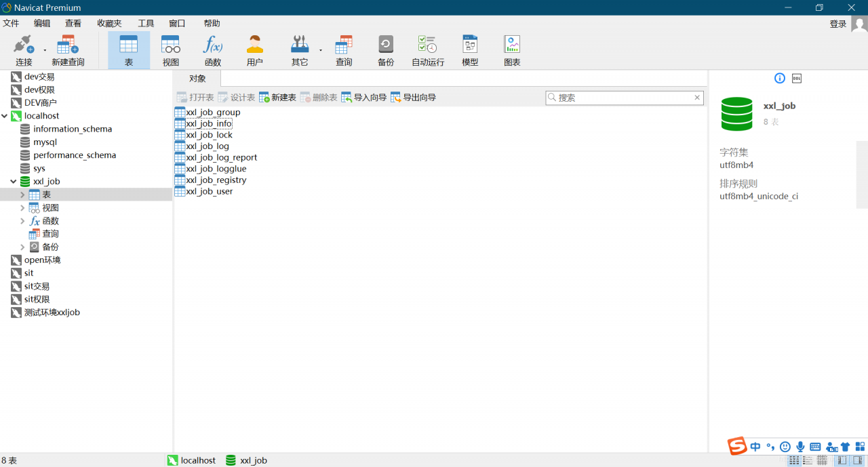Open Sogou soft keyboard icon
Screen dimensions: 868x467
tap(815, 447)
